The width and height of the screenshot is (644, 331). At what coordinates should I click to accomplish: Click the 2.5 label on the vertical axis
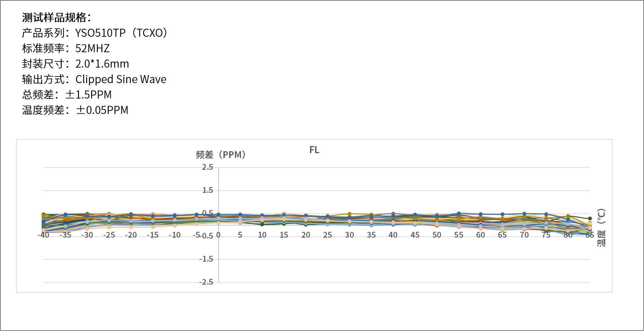point(208,167)
